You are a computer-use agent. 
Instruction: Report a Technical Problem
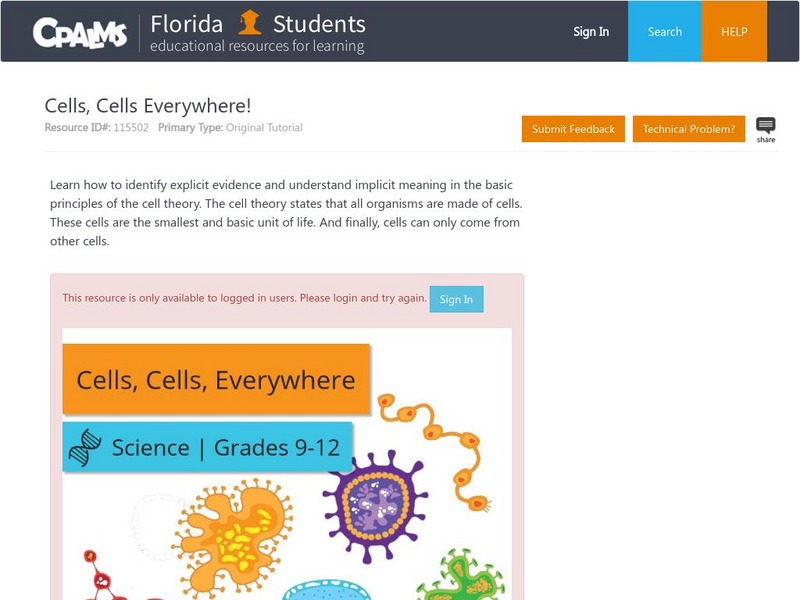coord(689,129)
